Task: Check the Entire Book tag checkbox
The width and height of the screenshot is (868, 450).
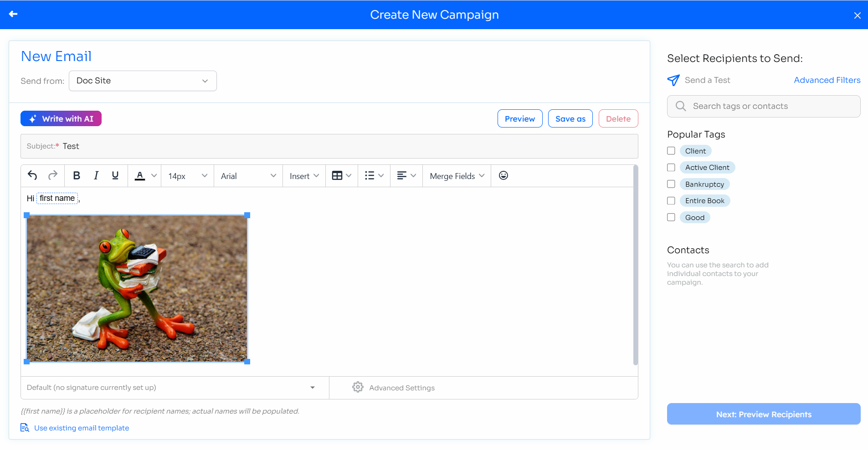Action: pyautogui.click(x=671, y=201)
